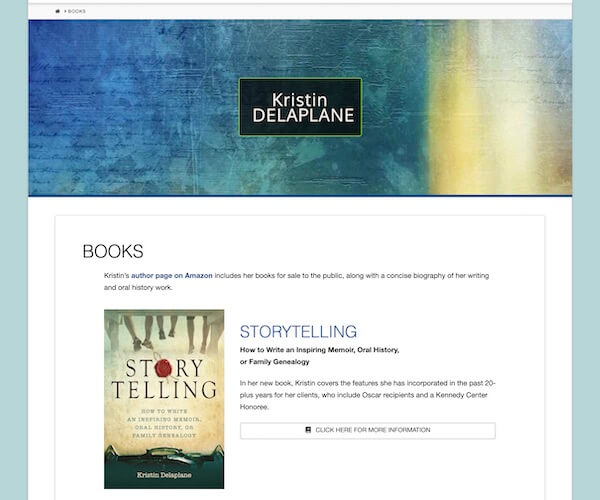Click the STORYTELLING title heading link
This screenshot has height=500, width=600.
[x=298, y=332]
